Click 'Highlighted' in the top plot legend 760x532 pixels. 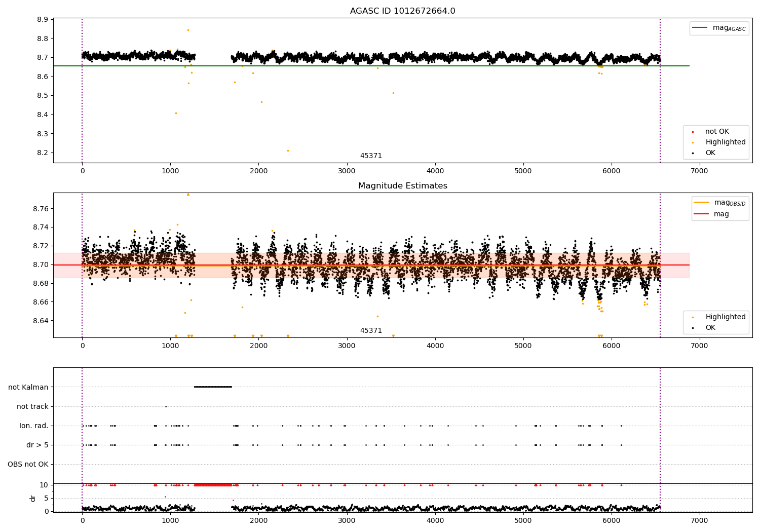coord(726,142)
